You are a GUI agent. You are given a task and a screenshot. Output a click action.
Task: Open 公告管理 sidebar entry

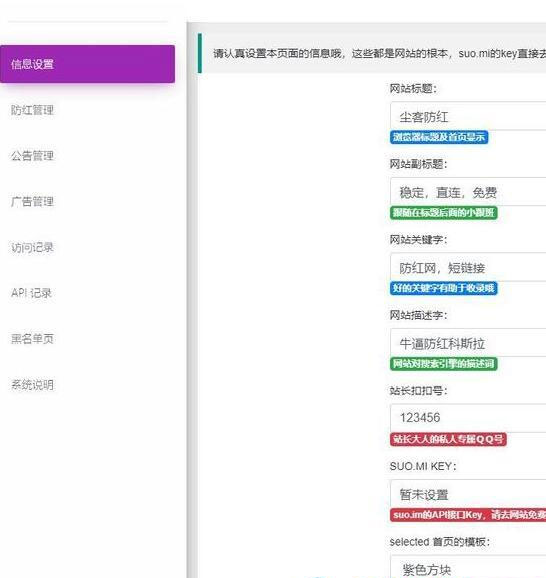pos(32,156)
